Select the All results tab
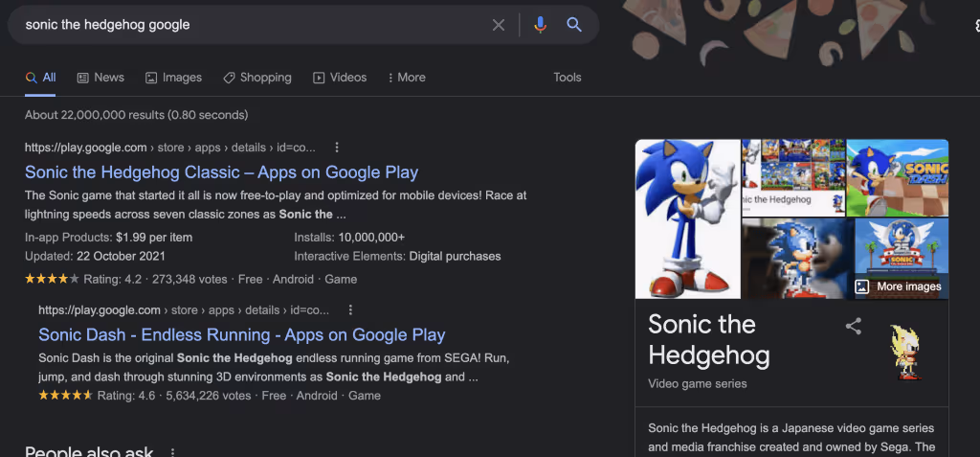 [x=40, y=78]
